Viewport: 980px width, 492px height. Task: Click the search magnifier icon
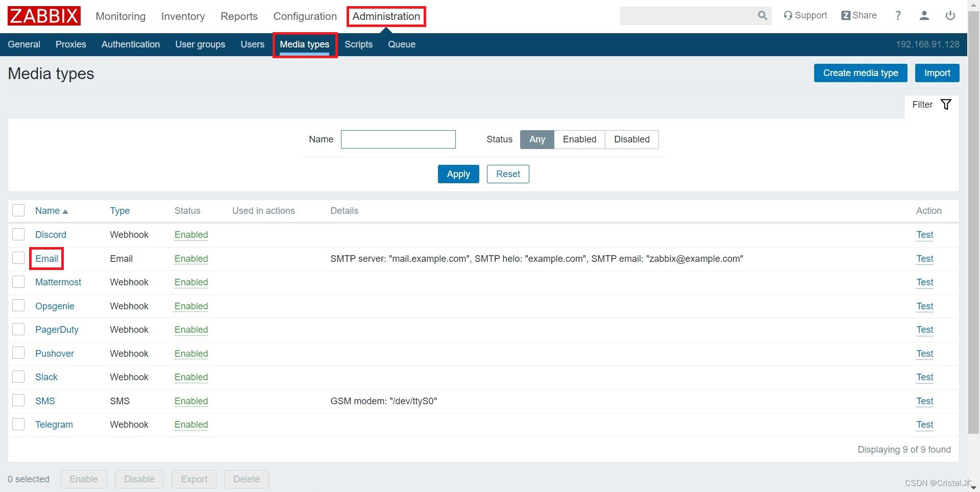coord(763,16)
